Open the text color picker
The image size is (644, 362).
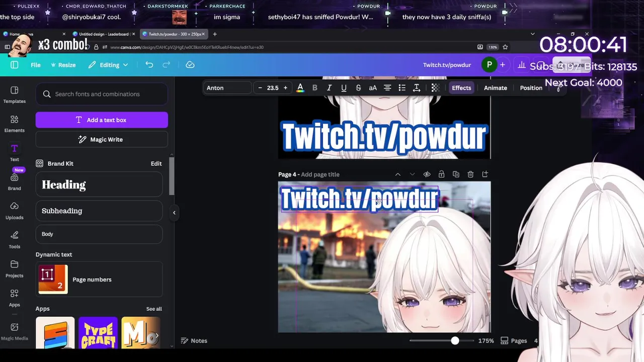coord(300,88)
